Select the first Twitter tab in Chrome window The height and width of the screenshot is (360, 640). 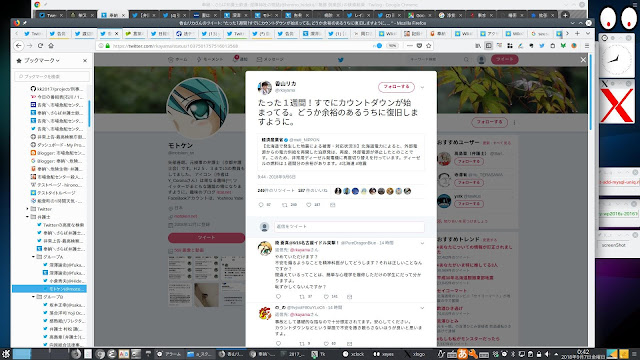(50, 15)
